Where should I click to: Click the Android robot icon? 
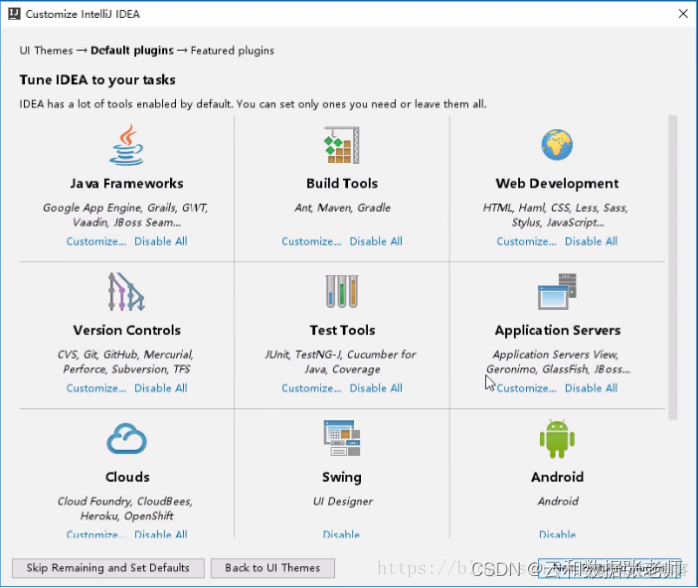(x=557, y=438)
